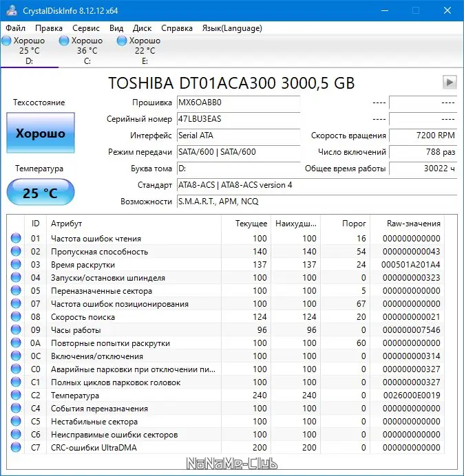Click status icon of attribute 08 row
The image size is (464, 476).
(16, 316)
